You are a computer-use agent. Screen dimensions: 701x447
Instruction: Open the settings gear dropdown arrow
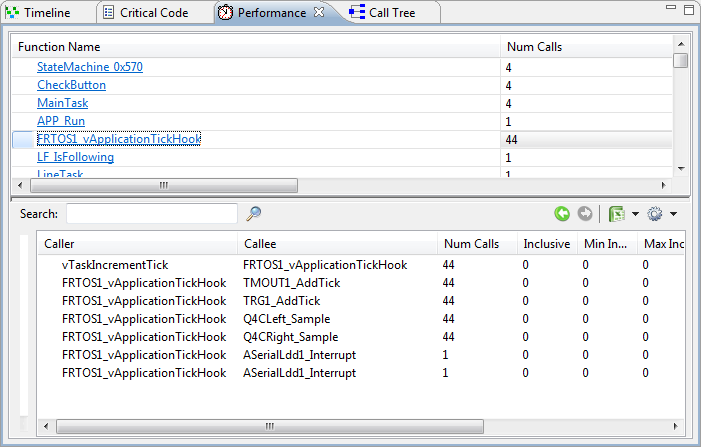[x=674, y=215]
